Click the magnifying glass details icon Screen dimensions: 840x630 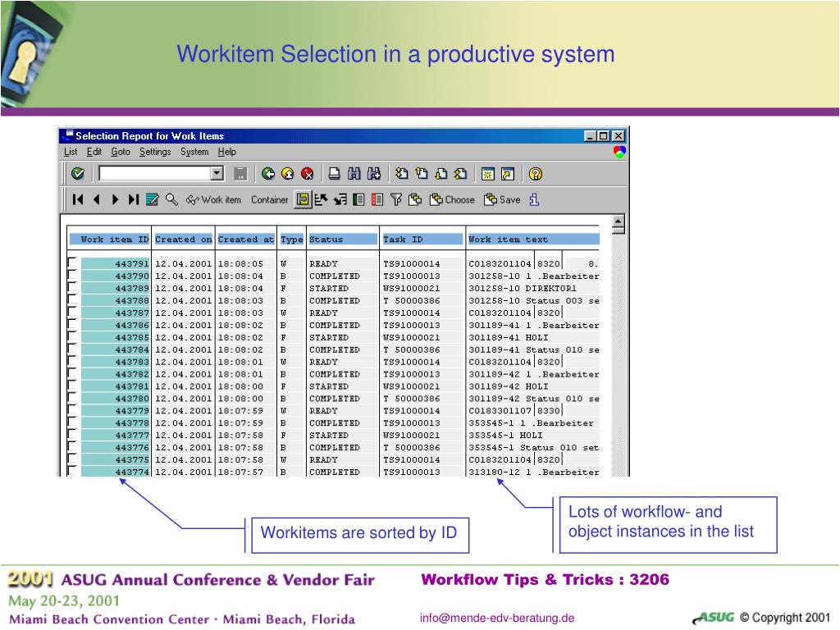point(171,200)
